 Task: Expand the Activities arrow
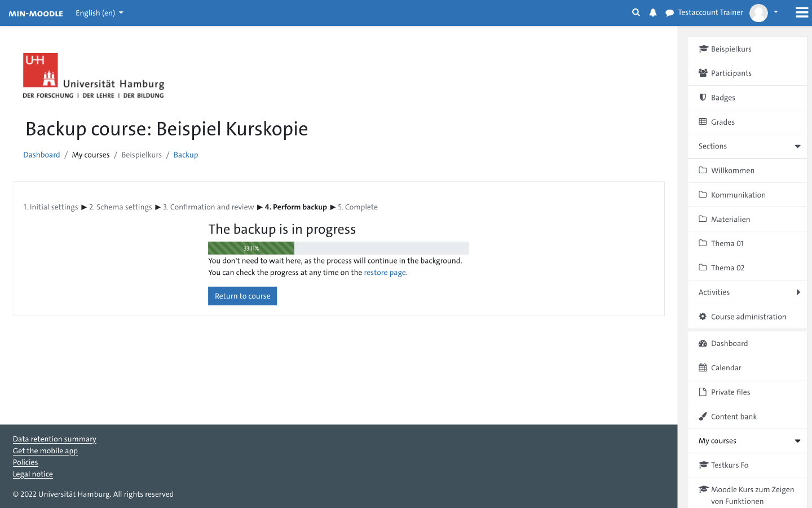click(x=798, y=292)
